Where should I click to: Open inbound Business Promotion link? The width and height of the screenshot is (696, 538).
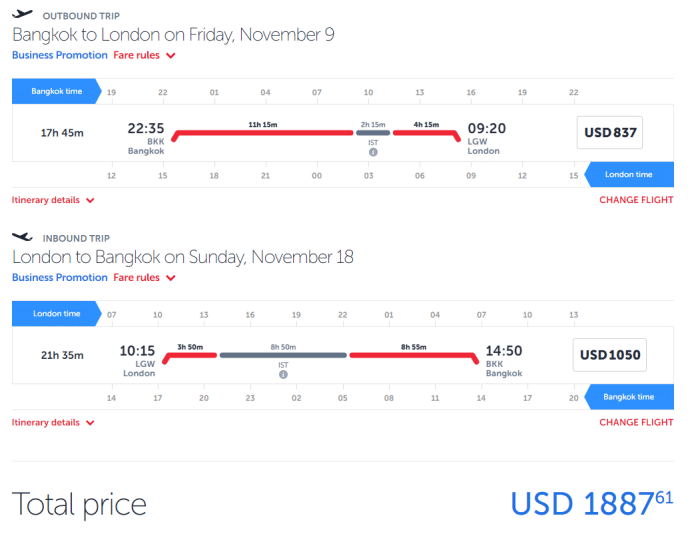59,277
